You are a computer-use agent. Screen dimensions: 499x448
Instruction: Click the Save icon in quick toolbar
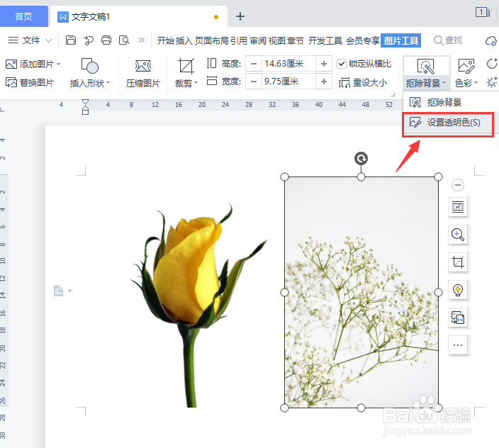click(x=71, y=40)
